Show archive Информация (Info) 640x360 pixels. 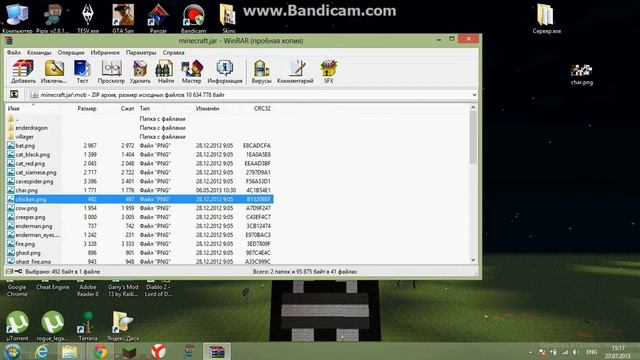[x=224, y=71]
